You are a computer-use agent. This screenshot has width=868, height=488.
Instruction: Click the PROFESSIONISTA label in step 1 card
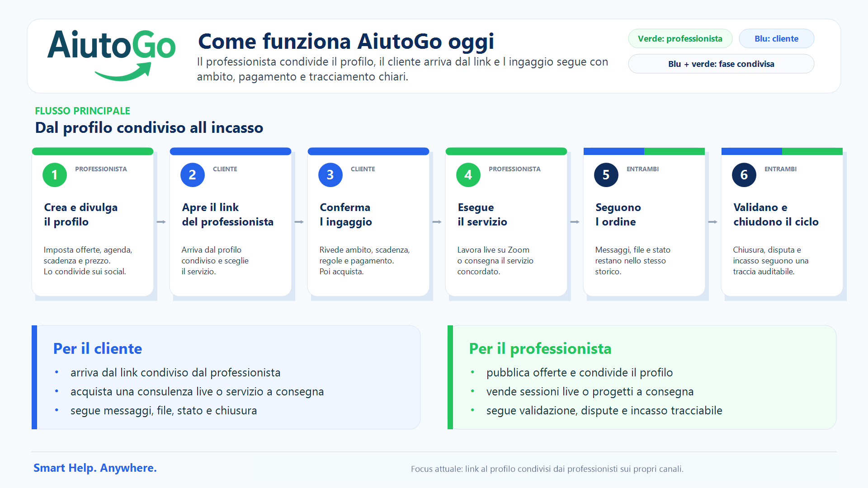pyautogui.click(x=101, y=169)
